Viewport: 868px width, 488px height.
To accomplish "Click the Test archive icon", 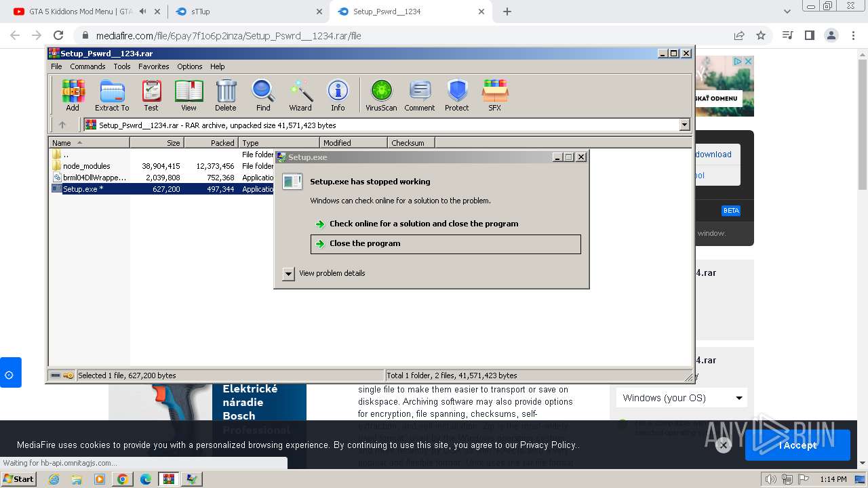I will [151, 95].
